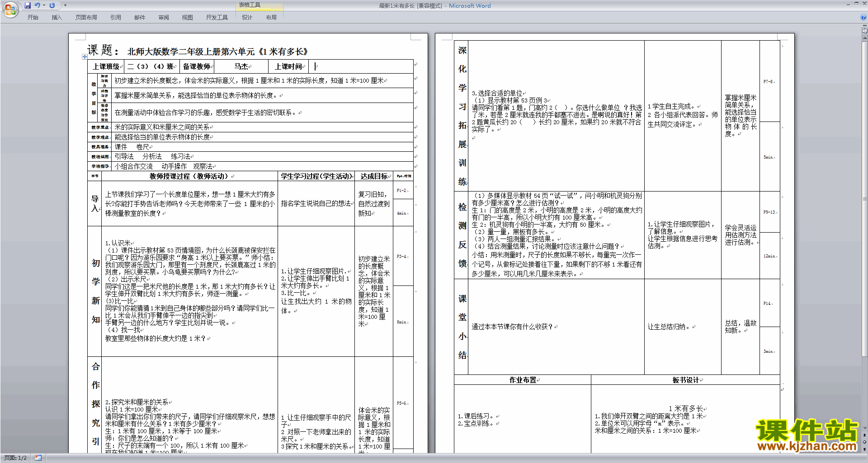
Task: Click the 1.认识米 line
Action: point(118,243)
